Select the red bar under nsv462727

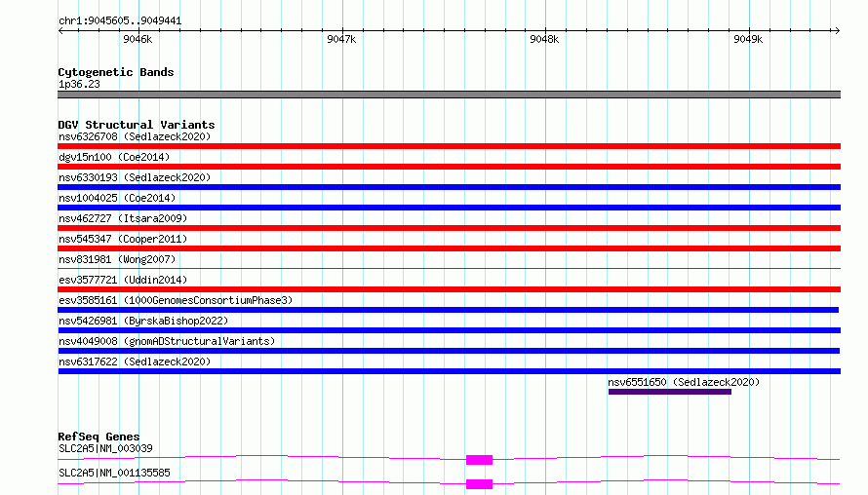point(449,228)
